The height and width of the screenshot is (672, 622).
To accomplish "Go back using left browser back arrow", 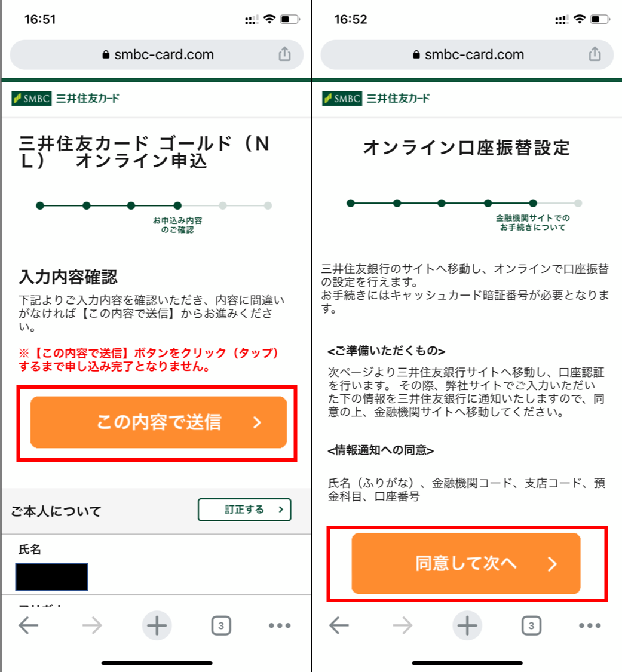I will 29,626.
